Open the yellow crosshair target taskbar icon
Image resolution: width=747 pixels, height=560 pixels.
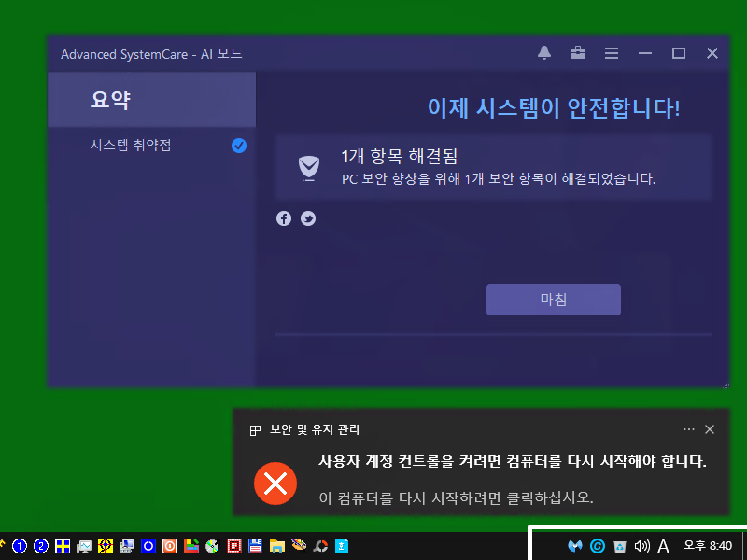(x=106, y=546)
